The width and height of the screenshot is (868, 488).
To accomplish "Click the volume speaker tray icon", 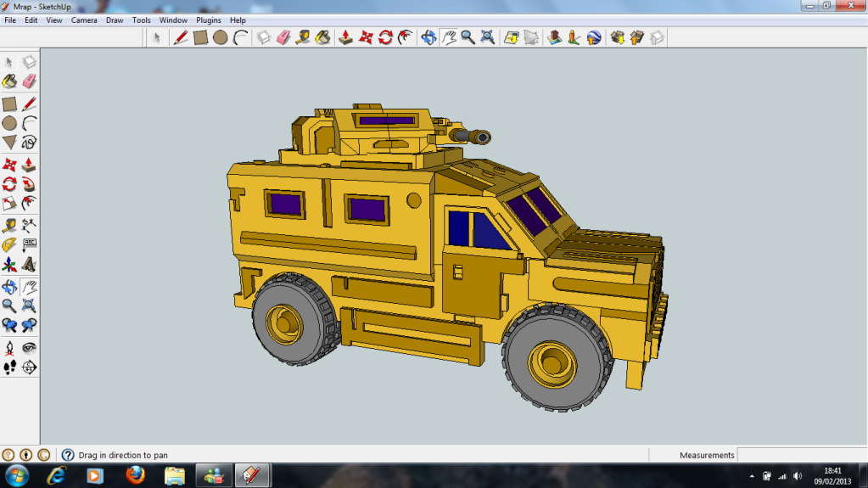I will coord(798,476).
